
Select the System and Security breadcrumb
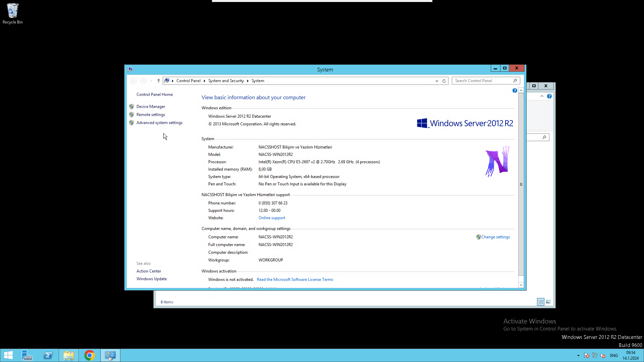point(226,81)
